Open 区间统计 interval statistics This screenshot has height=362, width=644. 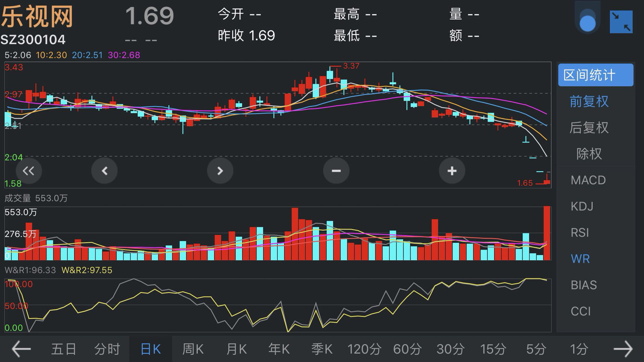[x=596, y=75]
